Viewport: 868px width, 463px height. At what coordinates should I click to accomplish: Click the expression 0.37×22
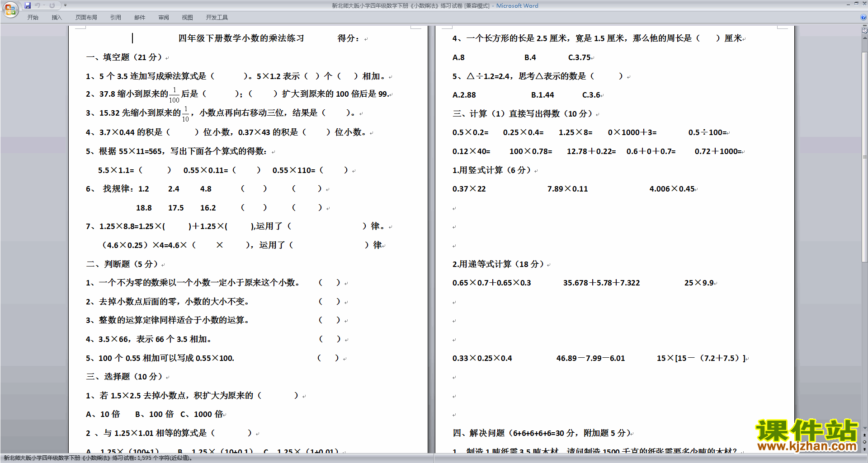pyautogui.click(x=469, y=189)
